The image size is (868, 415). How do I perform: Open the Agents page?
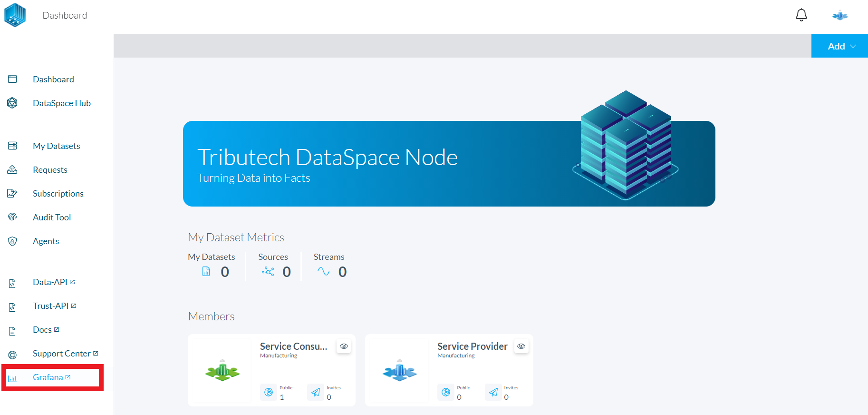point(46,241)
